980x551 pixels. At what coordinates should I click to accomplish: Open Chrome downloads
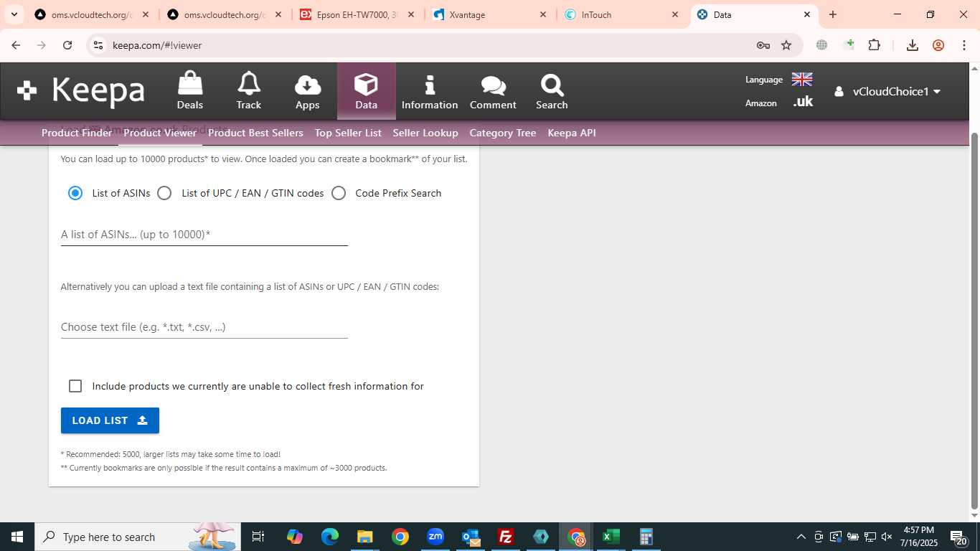pyautogui.click(x=913, y=45)
